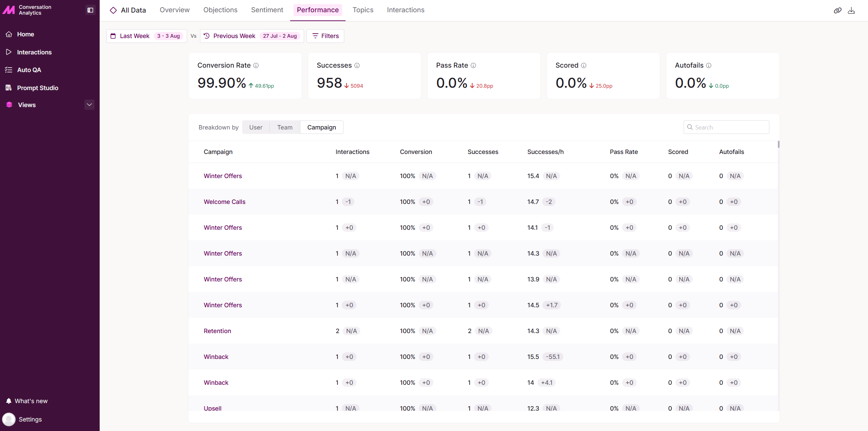Switch to the Sentiment tab
This screenshot has height=431, width=868.
click(x=267, y=10)
